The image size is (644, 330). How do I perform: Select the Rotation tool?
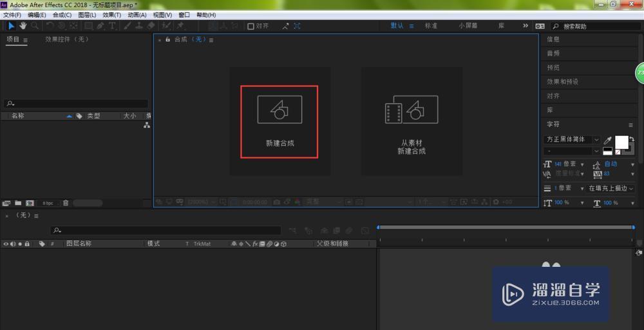[50, 26]
